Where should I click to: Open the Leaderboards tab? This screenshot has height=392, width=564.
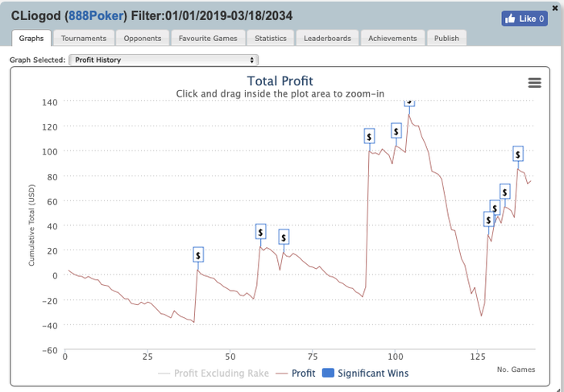pyautogui.click(x=327, y=38)
